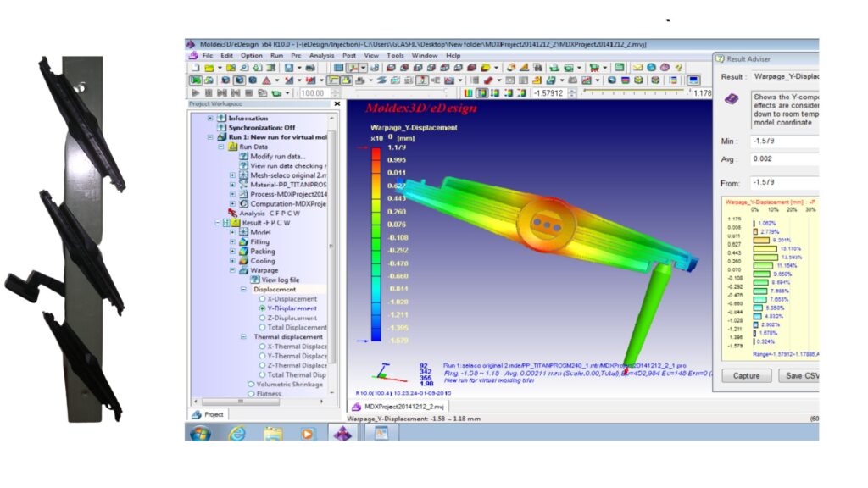The height and width of the screenshot is (488, 868).
Task: Open the Tools menu
Action: [395, 55]
